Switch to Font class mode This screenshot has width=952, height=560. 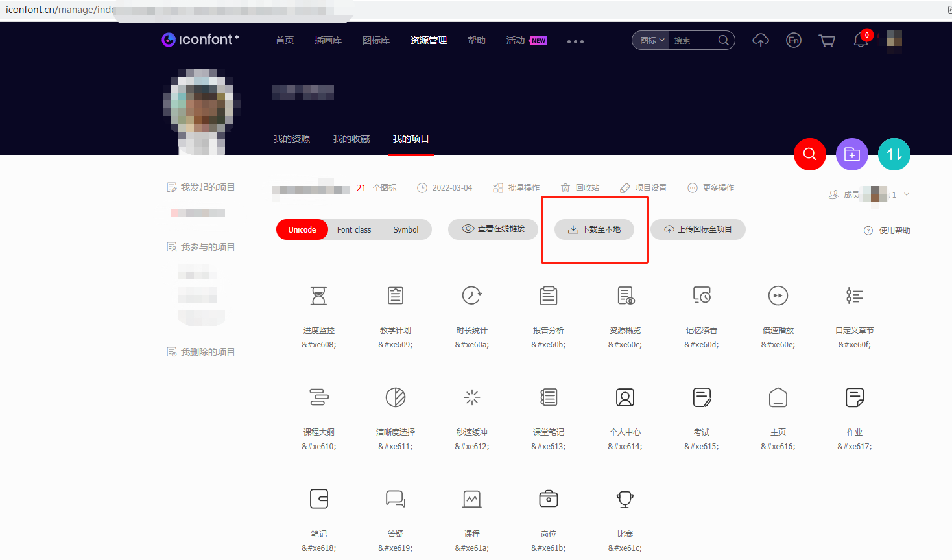(354, 229)
